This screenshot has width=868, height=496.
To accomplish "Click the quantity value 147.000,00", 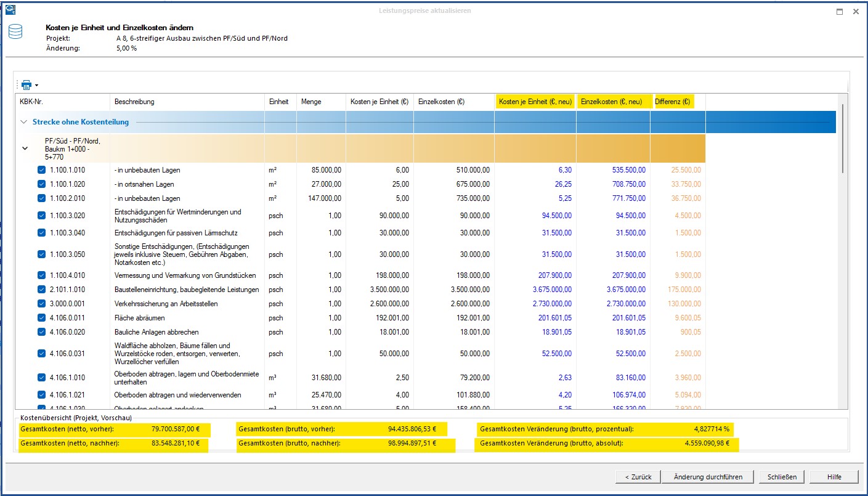I will [x=323, y=198].
